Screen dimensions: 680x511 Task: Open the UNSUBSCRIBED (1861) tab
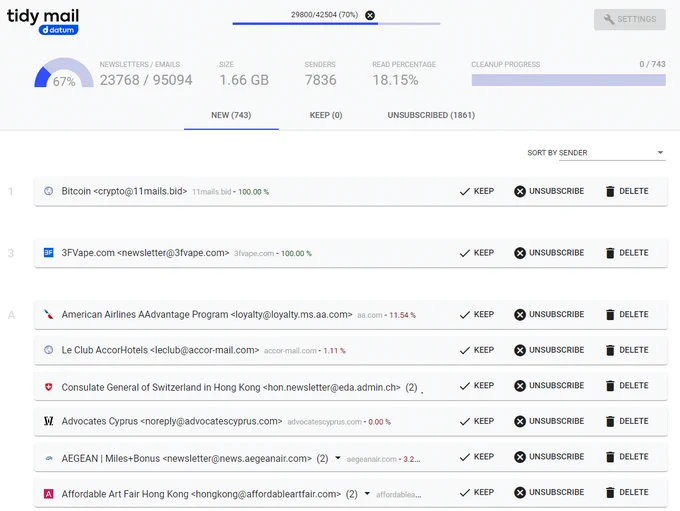(x=431, y=115)
